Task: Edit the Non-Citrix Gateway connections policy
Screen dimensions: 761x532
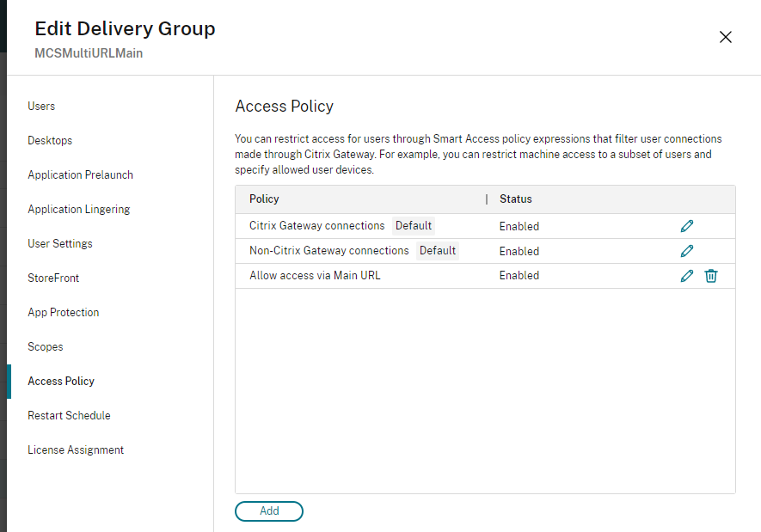Action: [x=686, y=251]
